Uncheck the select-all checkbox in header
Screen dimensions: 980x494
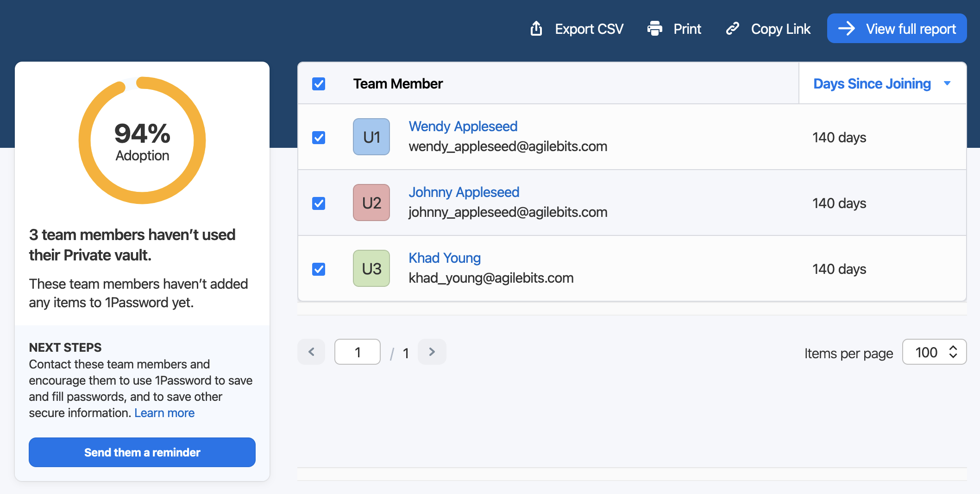point(318,84)
